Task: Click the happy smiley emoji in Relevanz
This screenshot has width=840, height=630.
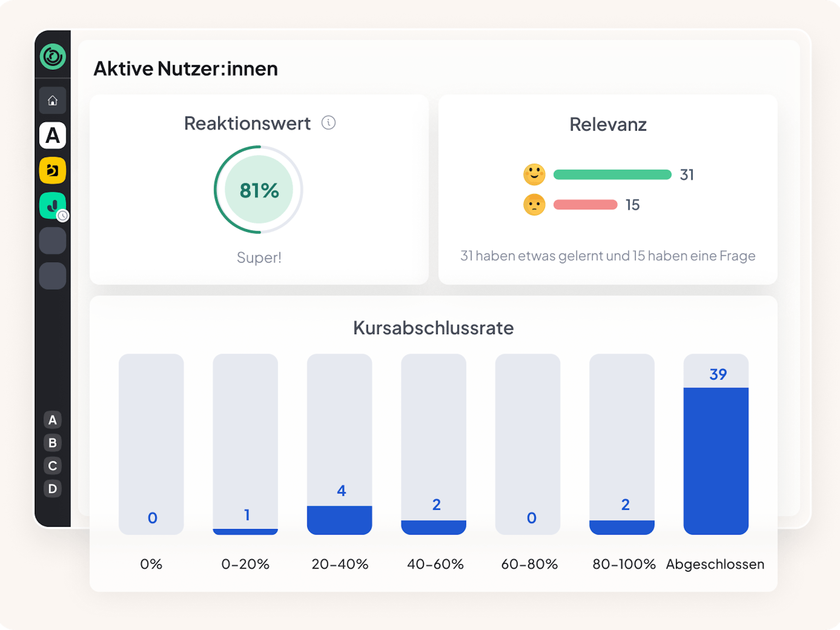Action: [534, 175]
